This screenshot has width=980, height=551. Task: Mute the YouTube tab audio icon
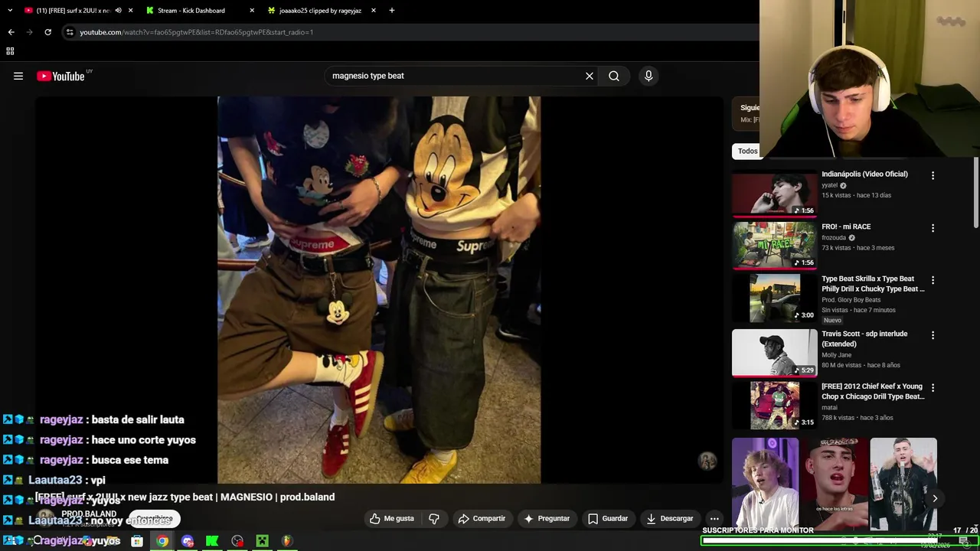[x=118, y=11]
